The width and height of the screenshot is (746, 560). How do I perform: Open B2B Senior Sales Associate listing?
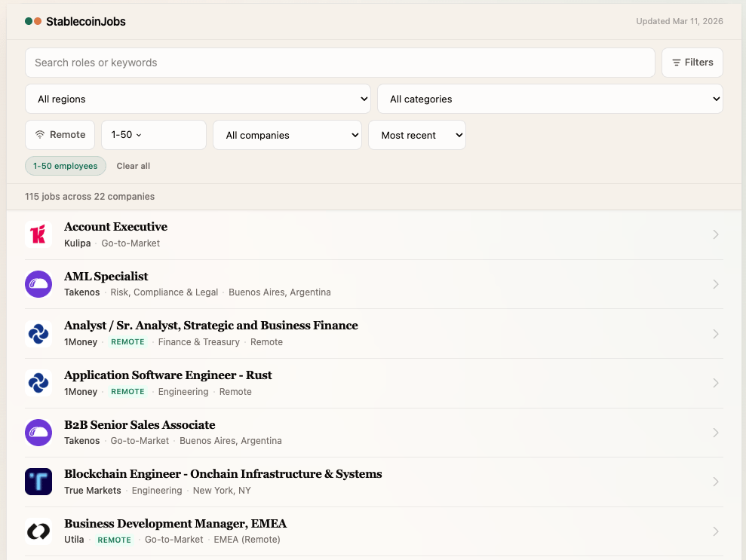140,424
